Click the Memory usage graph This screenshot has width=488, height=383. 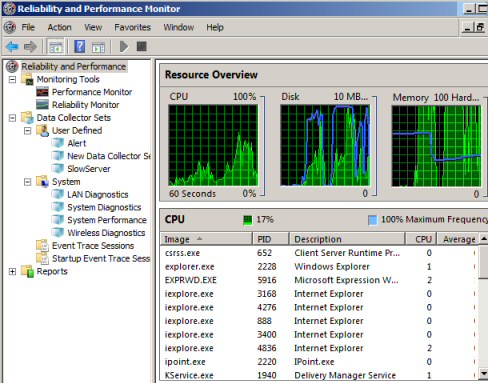pos(436,146)
